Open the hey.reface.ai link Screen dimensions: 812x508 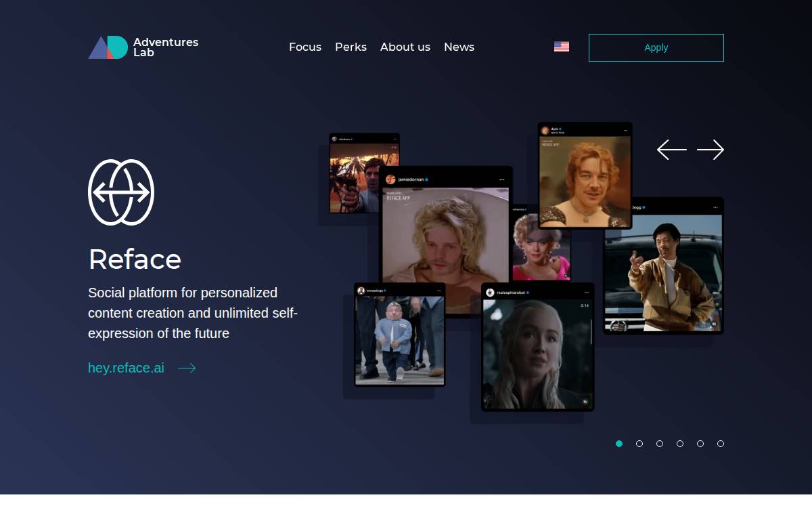126,368
